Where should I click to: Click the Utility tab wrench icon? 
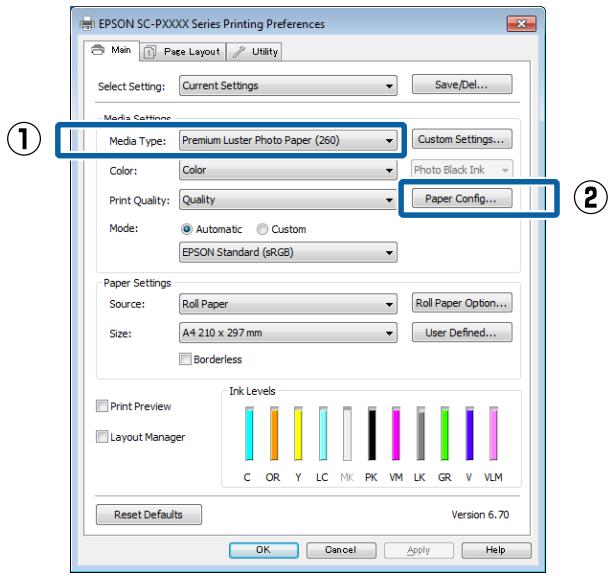point(239,52)
